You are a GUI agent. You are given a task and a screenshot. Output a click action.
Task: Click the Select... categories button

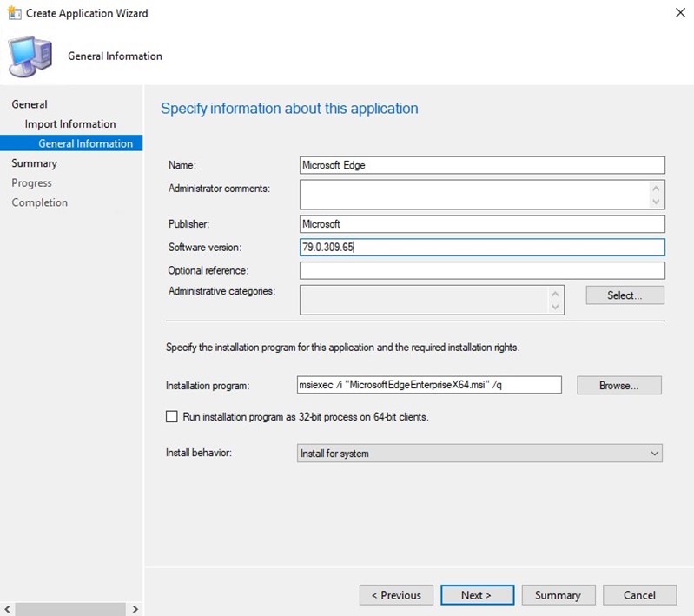click(x=625, y=295)
